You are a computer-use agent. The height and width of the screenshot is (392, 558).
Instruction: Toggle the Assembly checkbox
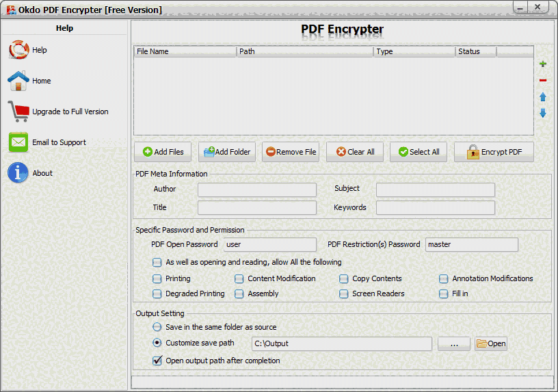239,293
